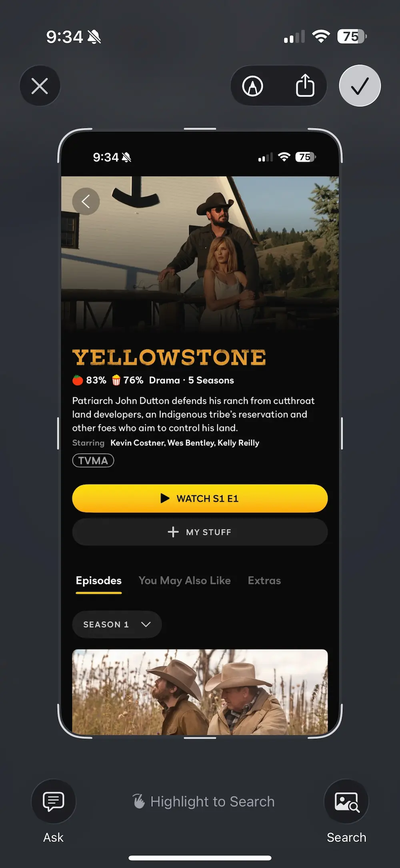Tap Highlight to Search text

tap(212, 801)
